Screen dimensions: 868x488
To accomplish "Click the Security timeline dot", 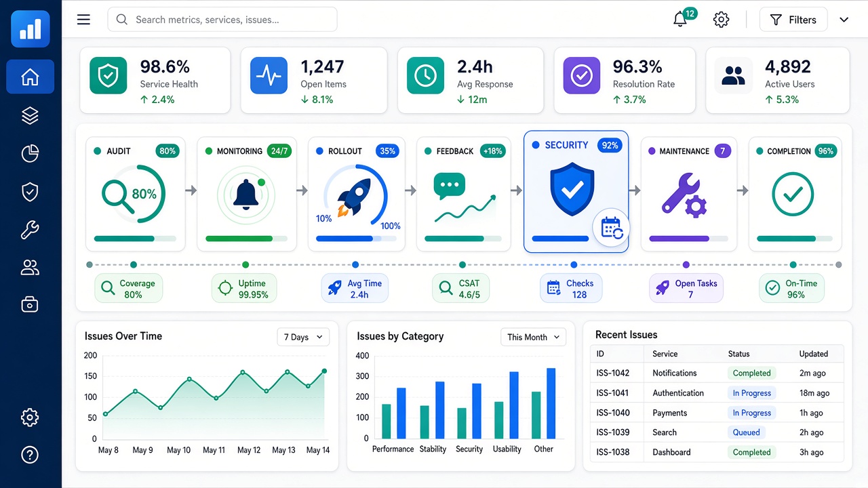I will 574,265.
